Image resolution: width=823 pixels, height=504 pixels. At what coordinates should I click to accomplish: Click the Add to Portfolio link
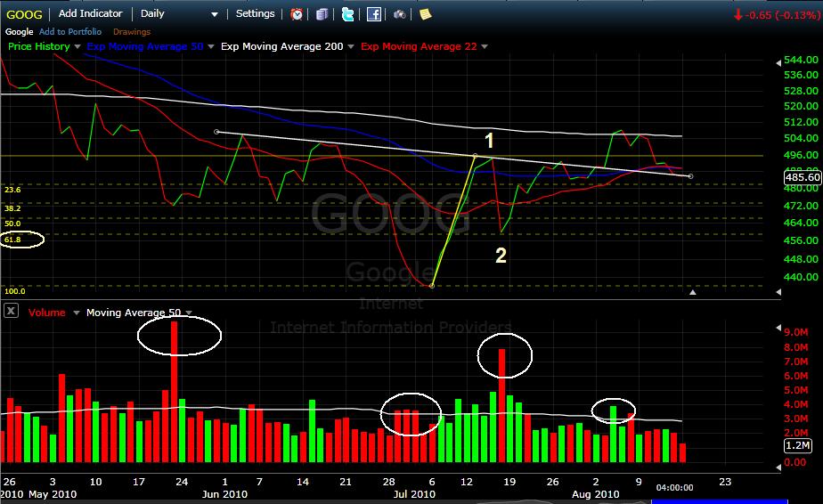click(x=70, y=31)
